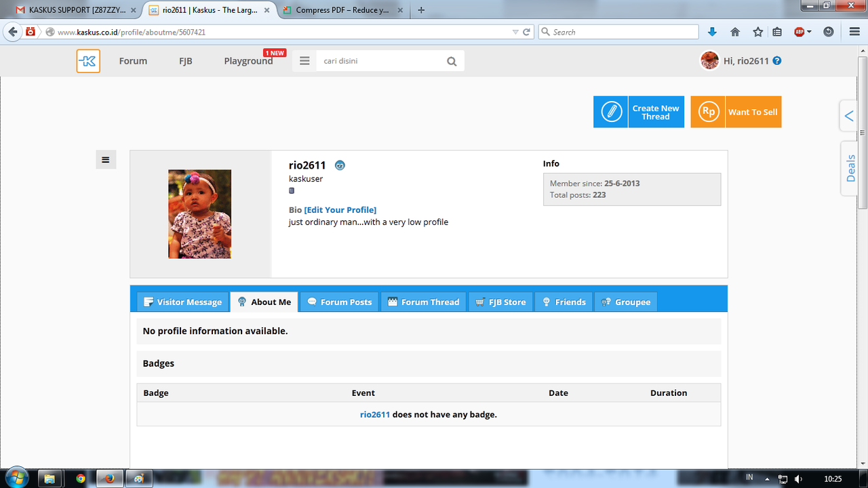Open a new browser tab with plus
The width and height of the screenshot is (868, 488).
421,10
